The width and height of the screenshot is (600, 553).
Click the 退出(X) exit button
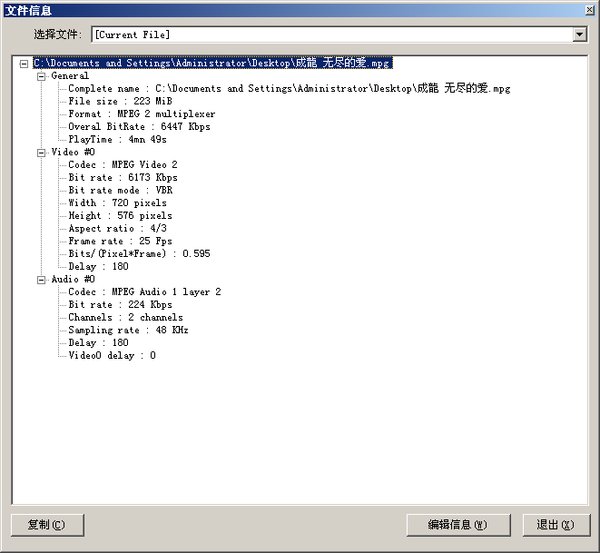[x=556, y=525]
